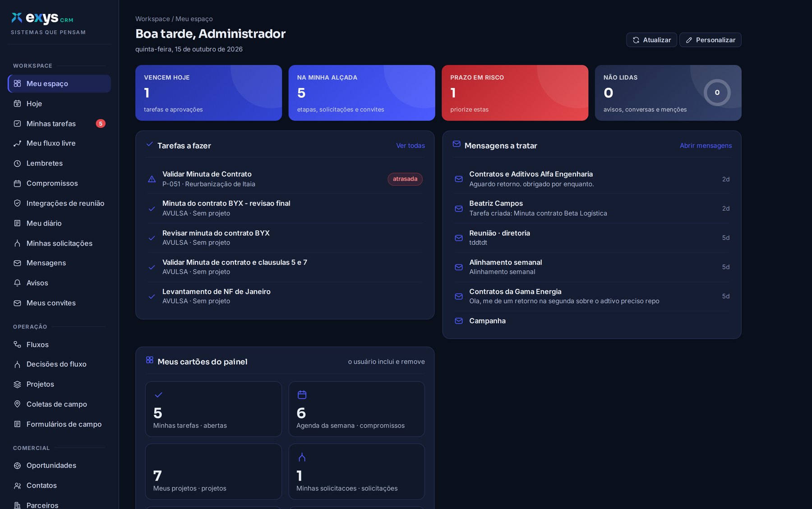Click the envelope icon for Beatriz Campos message
This screenshot has height=509, width=812.
[459, 208]
